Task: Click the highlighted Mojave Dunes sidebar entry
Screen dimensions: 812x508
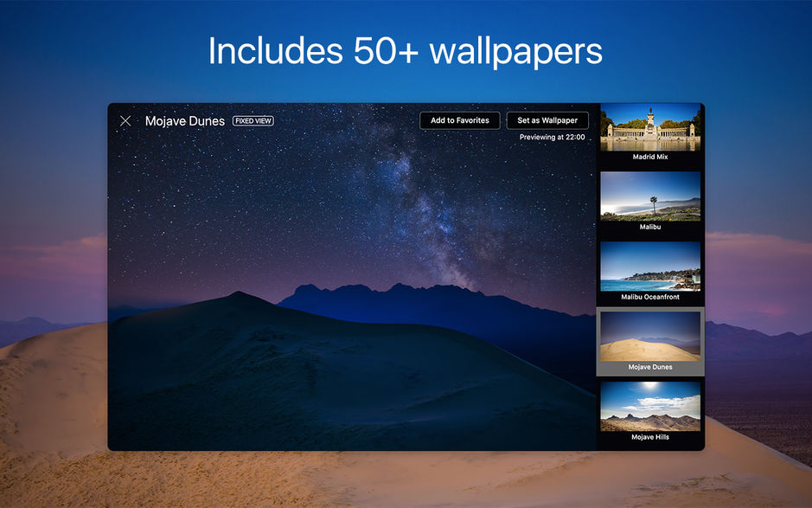Action: 649,342
